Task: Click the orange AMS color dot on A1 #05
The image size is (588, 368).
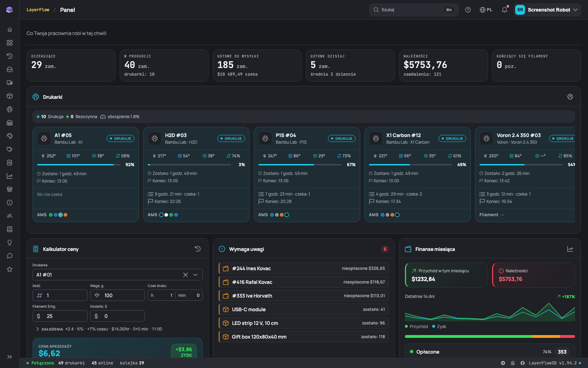Action: click(x=65, y=215)
